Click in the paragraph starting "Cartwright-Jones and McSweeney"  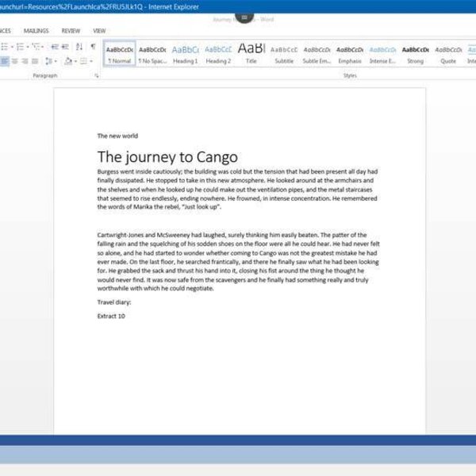click(238, 262)
